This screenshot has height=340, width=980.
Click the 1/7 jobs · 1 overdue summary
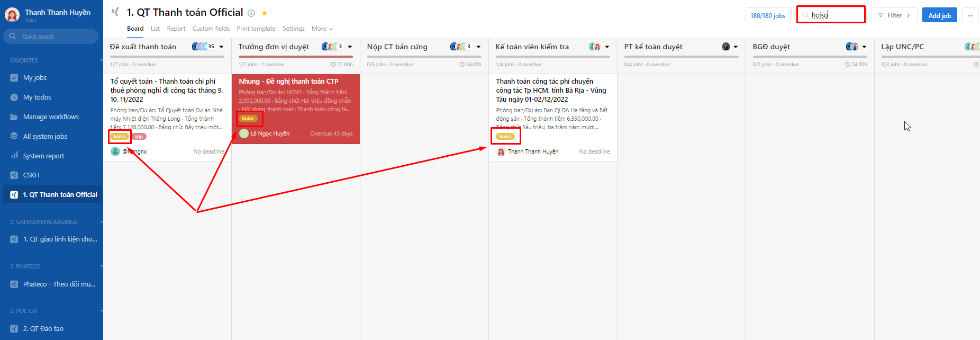[x=261, y=65]
